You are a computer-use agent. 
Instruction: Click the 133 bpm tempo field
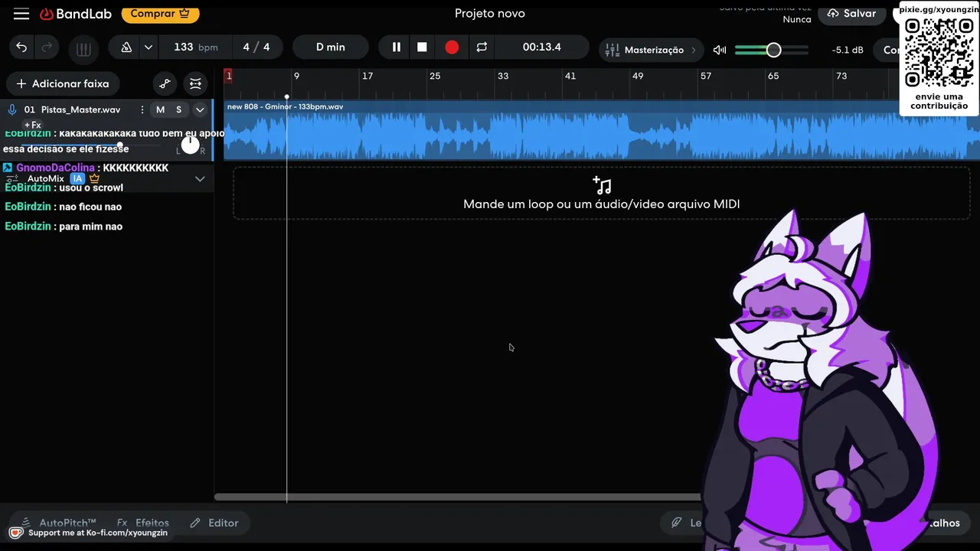tap(195, 47)
